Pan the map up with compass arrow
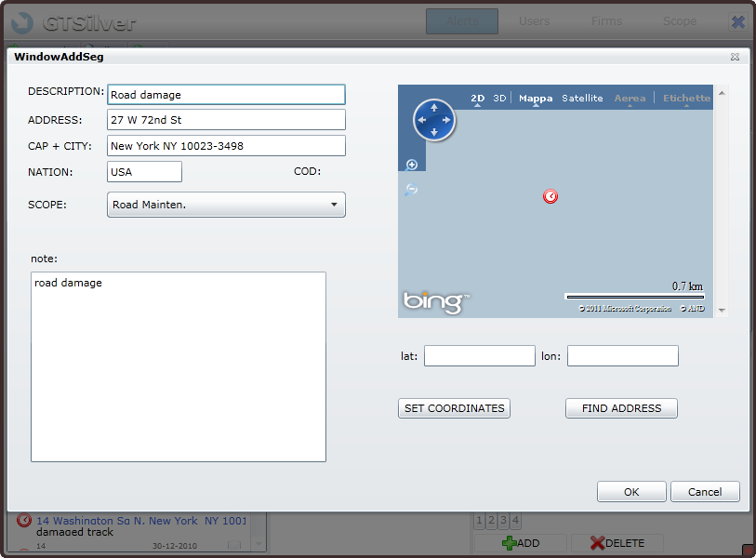 (x=434, y=108)
